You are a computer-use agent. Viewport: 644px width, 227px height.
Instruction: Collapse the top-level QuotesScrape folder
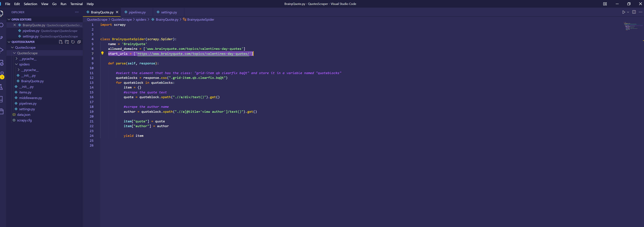coord(12,47)
